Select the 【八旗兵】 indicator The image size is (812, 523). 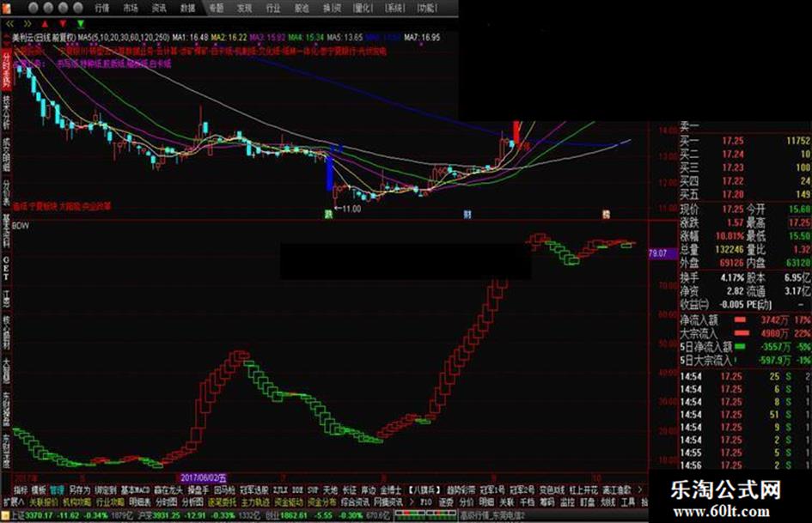tap(424, 490)
